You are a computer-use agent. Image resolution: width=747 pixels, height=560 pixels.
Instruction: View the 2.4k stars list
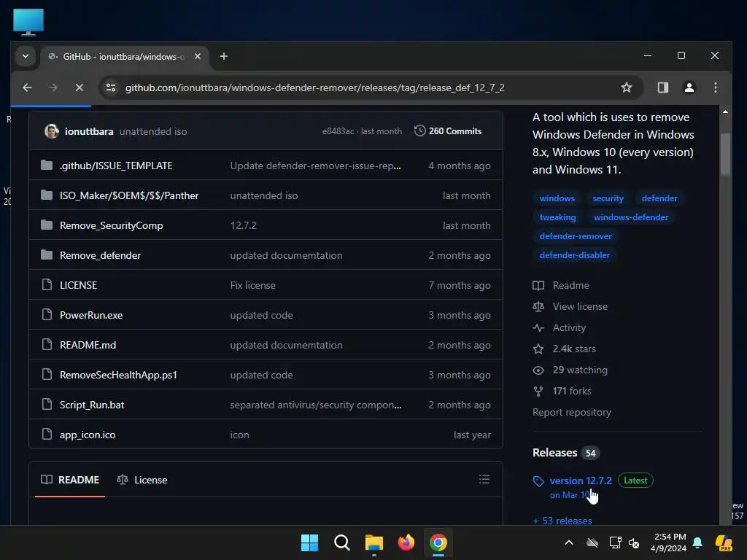[564, 349]
